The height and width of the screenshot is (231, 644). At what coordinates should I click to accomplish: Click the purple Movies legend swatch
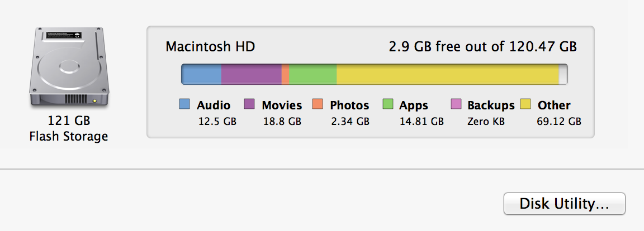[250, 104]
